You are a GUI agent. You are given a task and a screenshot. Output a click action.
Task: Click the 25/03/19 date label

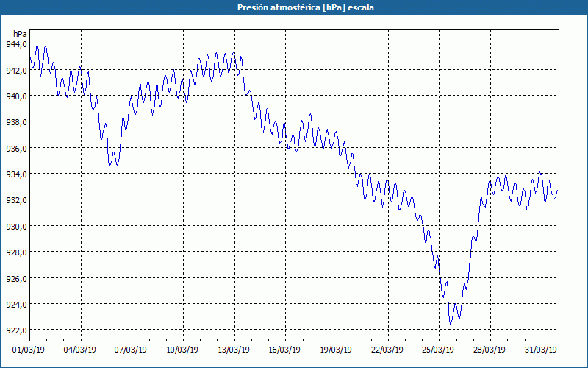pyautogui.click(x=438, y=350)
